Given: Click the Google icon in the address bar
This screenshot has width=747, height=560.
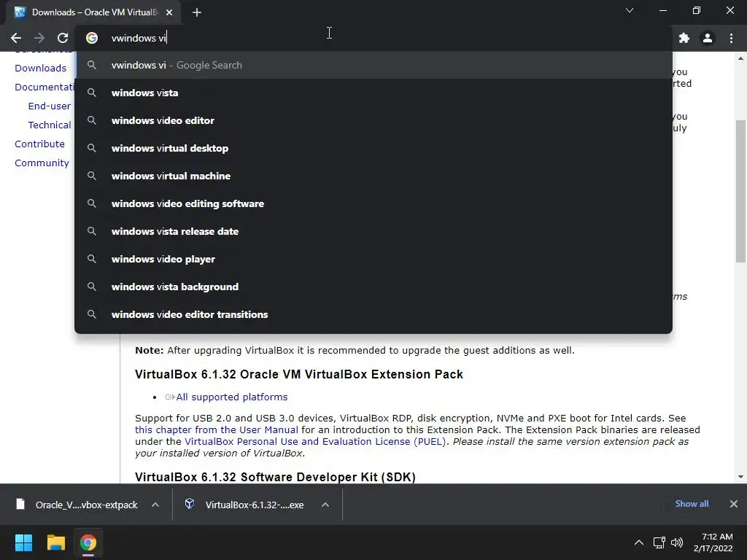Looking at the screenshot, I should [92, 38].
